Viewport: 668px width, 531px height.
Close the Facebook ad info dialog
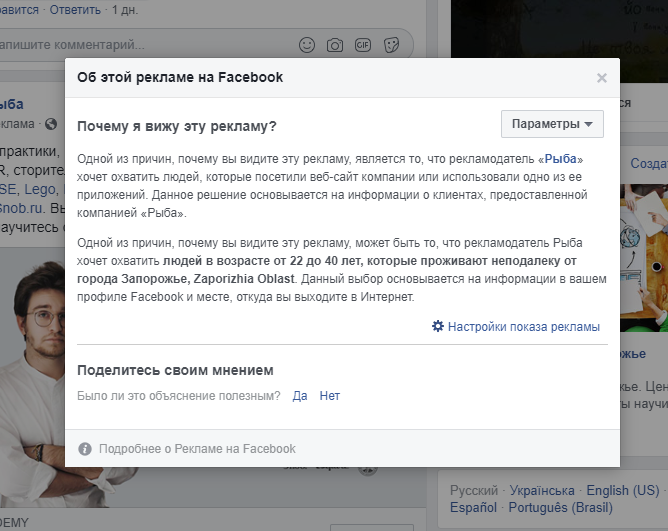pyautogui.click(x=602, y=78)
